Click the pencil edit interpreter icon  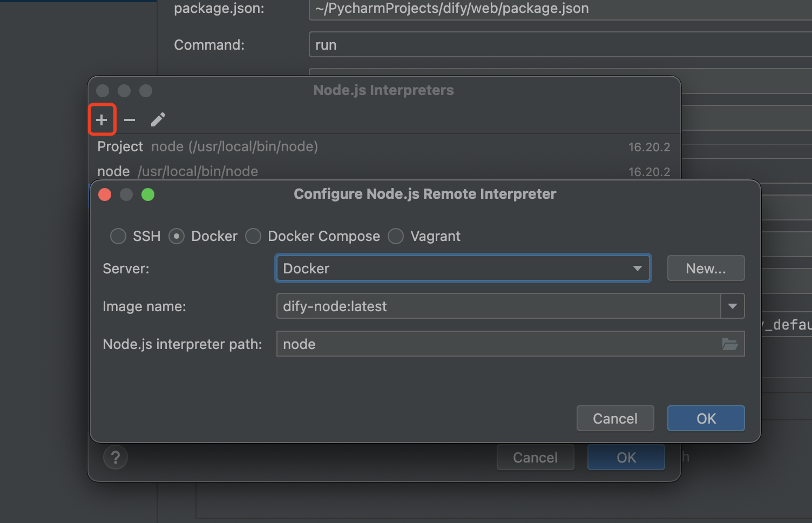coord(158,119)
